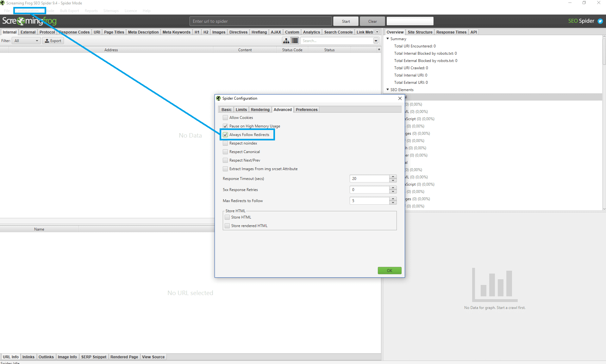Switch to the Rendering tab
The height and width of the screenshot is (364, 606).
(x=260, y=110)
